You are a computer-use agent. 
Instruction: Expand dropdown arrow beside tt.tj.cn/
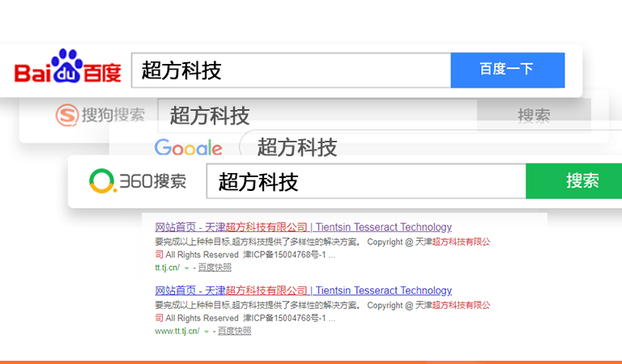pyautogui.click(x=186, y=269)
